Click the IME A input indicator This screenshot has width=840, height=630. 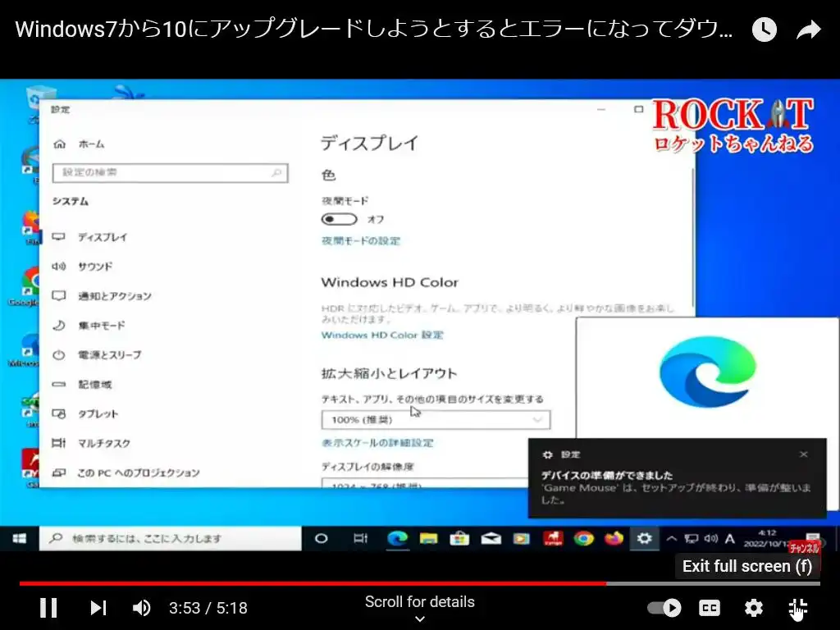[x=729, y=539]
